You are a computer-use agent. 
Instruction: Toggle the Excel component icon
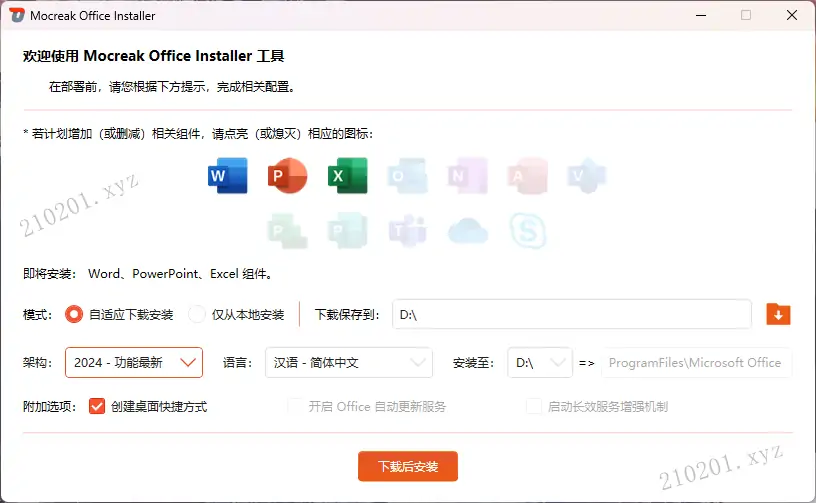pos(348,176)
